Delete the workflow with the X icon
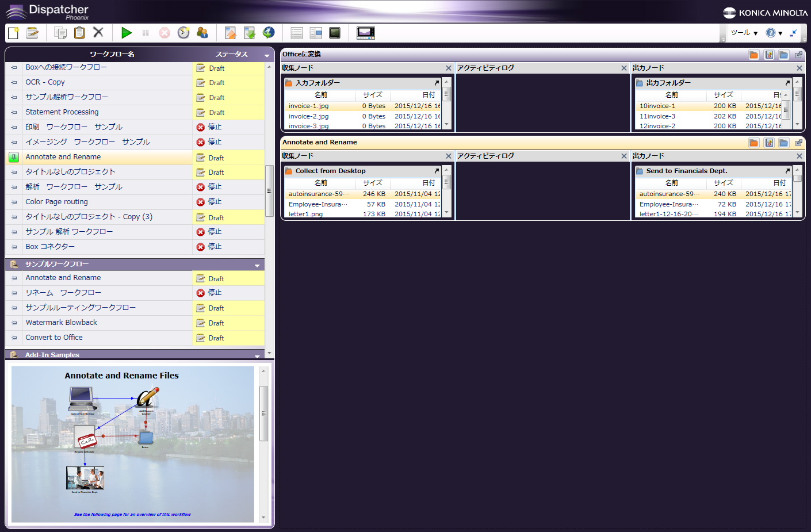This screenshot has height=532, width=811. pos(98,33)
